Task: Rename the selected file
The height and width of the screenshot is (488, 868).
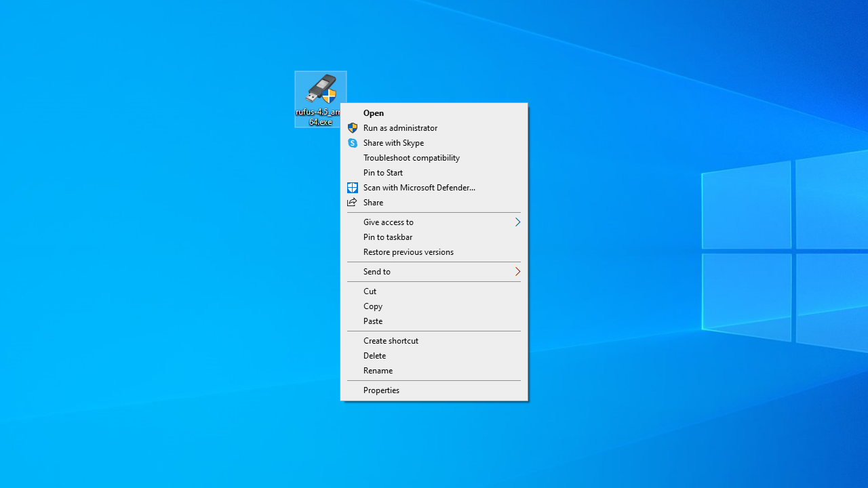Action: pyautogui.click(x=378, y=371)
